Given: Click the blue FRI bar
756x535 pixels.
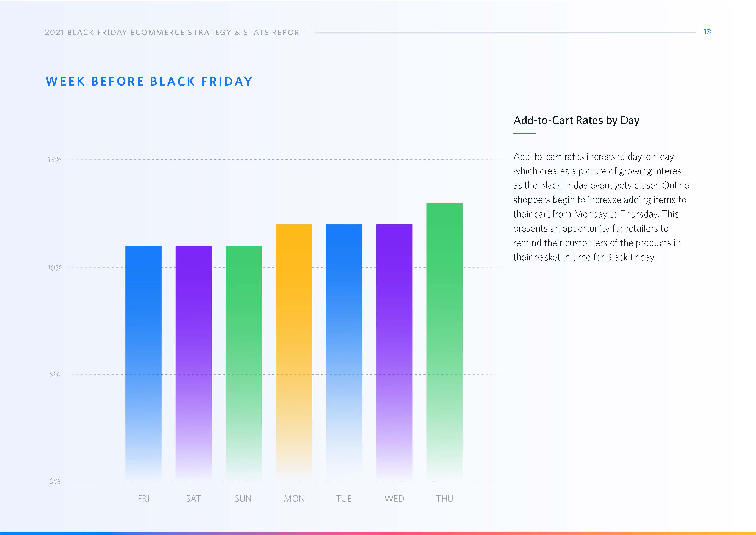Looking at the screenshot, I should (x=143, y=362).
